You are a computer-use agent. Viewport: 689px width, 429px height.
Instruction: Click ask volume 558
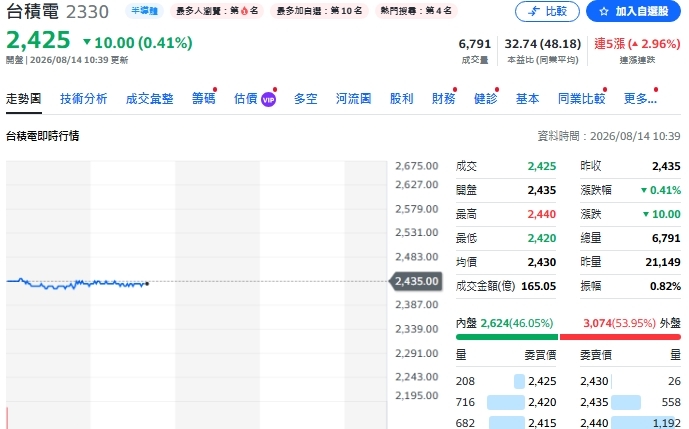coord(671,402)
